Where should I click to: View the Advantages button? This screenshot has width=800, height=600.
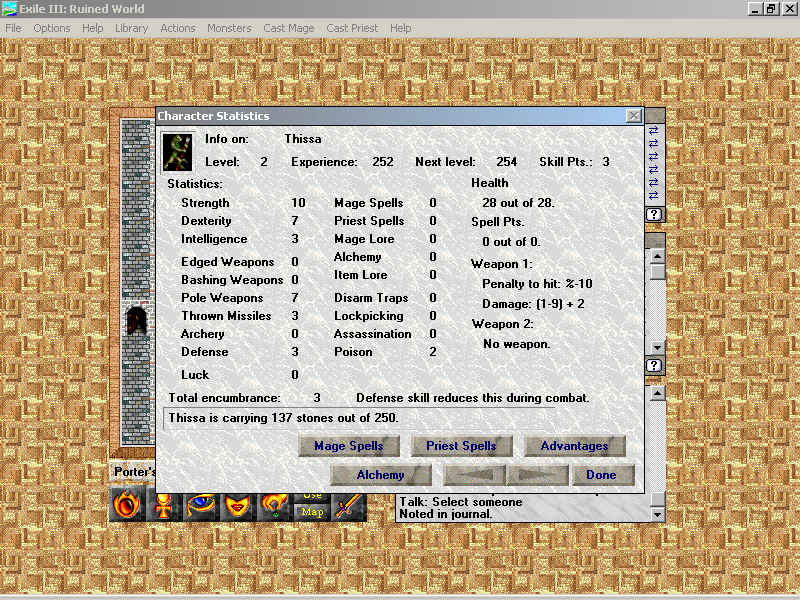[x=574, y=446]
